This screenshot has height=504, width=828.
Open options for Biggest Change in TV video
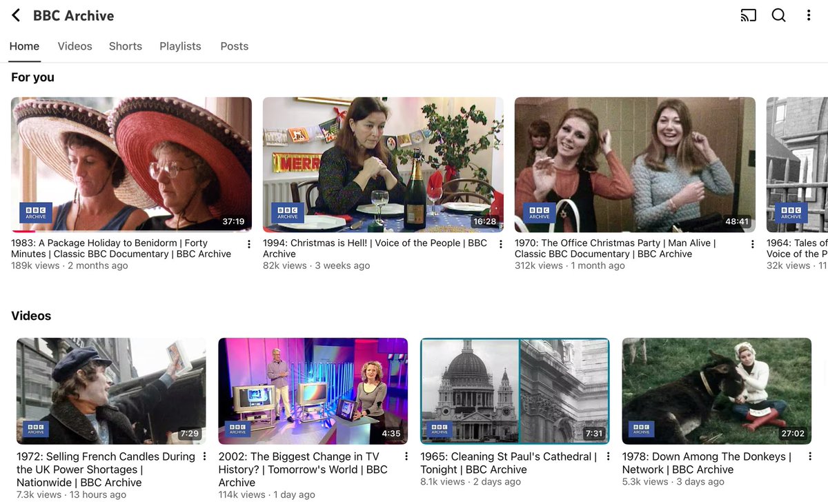point(406,456)
